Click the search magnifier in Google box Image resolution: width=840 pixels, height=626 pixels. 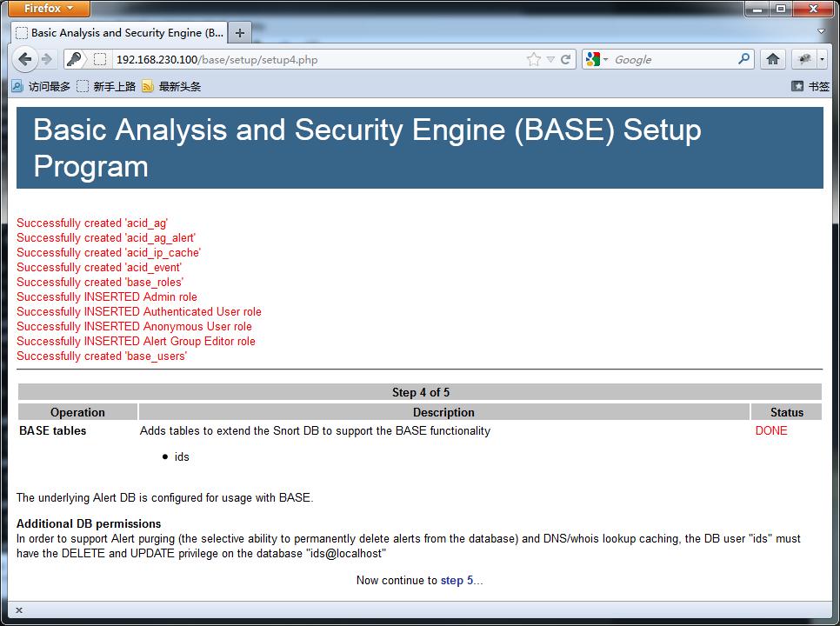[743, 59]
